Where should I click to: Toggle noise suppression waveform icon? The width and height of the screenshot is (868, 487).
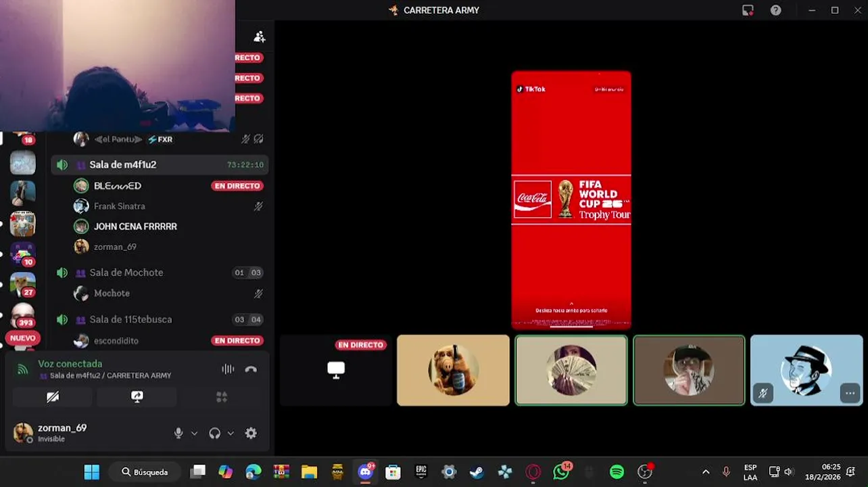pos(228,369)
